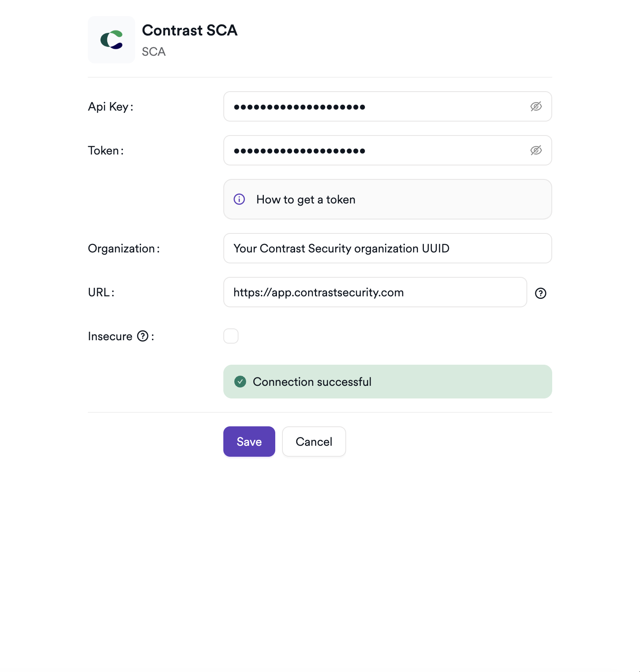Click the help icon beside Insecure label
Viewport: 640px width, 672px height.
[143, 336]
